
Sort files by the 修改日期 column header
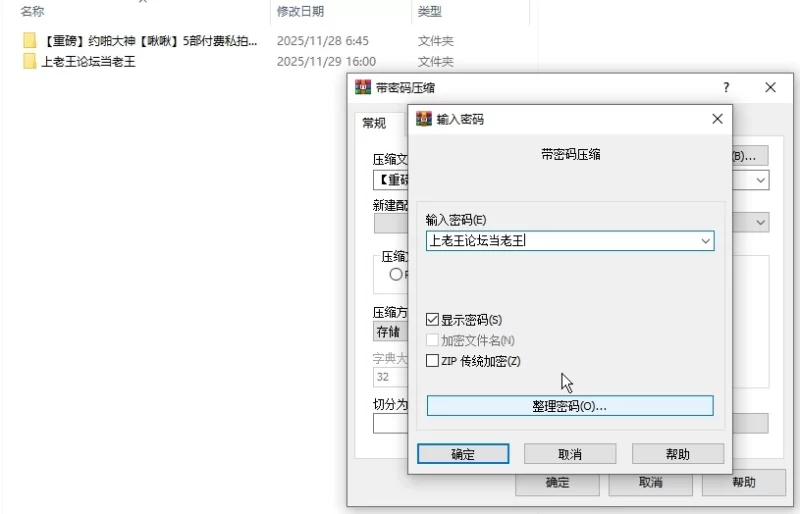(301, 11)
